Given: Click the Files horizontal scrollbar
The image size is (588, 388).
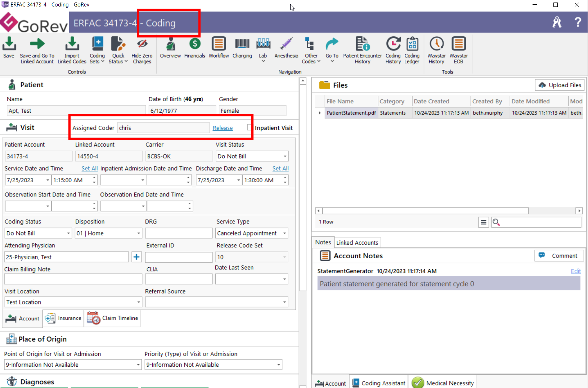Looking at the screenshot, I should pos(425,211).
